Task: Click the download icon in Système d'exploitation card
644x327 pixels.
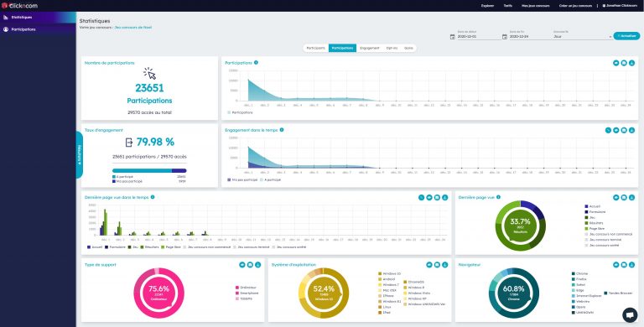Action: coord(444,265)
